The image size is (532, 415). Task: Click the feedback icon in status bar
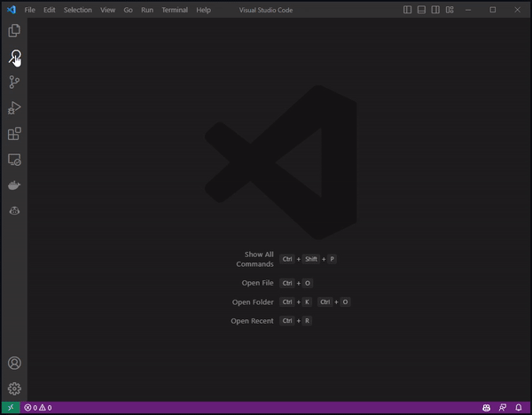pos(503,408)
